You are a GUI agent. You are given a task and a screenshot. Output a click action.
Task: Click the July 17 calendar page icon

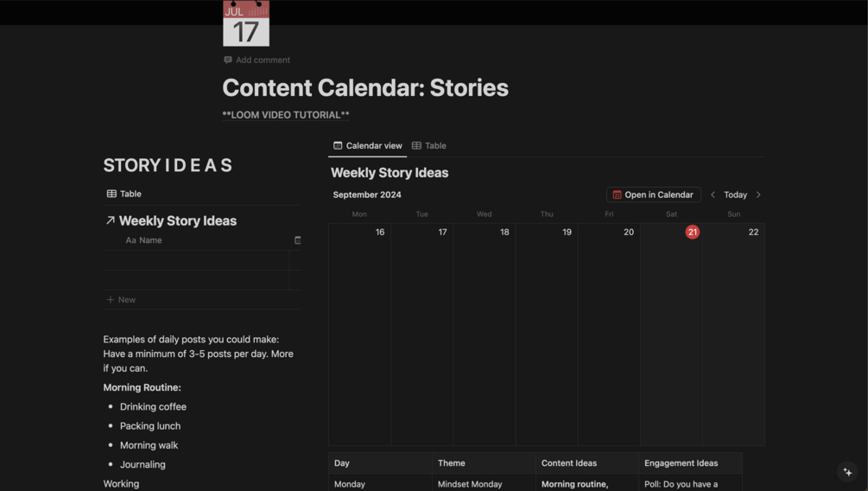point(246,23)
